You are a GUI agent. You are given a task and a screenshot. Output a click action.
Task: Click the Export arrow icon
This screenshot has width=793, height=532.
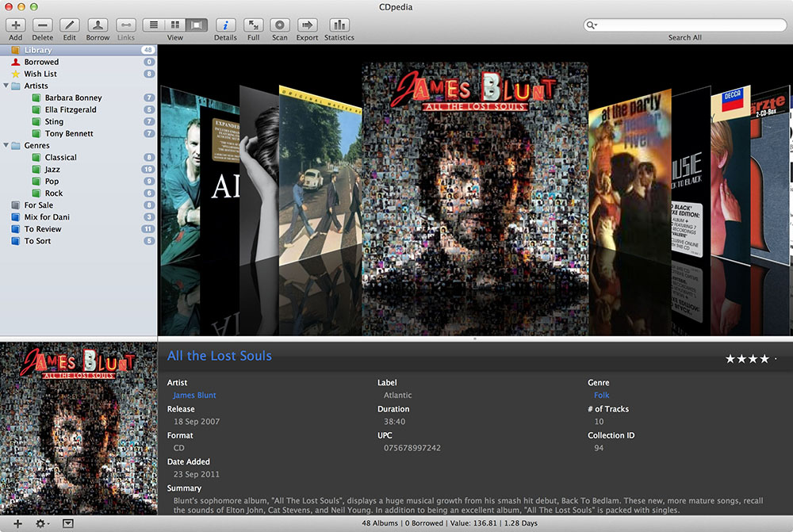click(x=307, y=25)
